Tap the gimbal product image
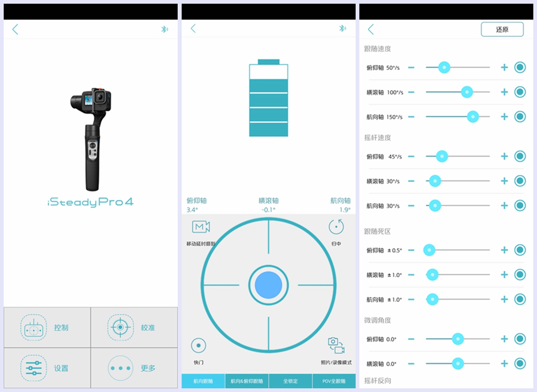 click(x=91, y=139)
